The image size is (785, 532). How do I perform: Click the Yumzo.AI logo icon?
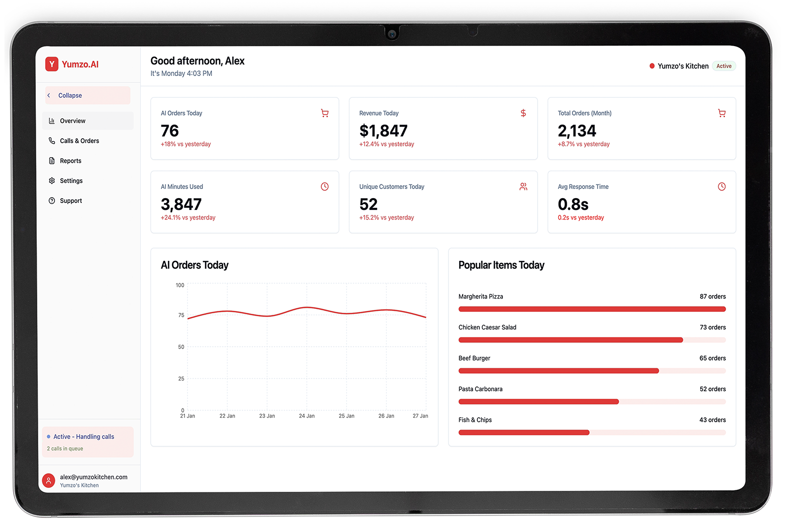52,64
